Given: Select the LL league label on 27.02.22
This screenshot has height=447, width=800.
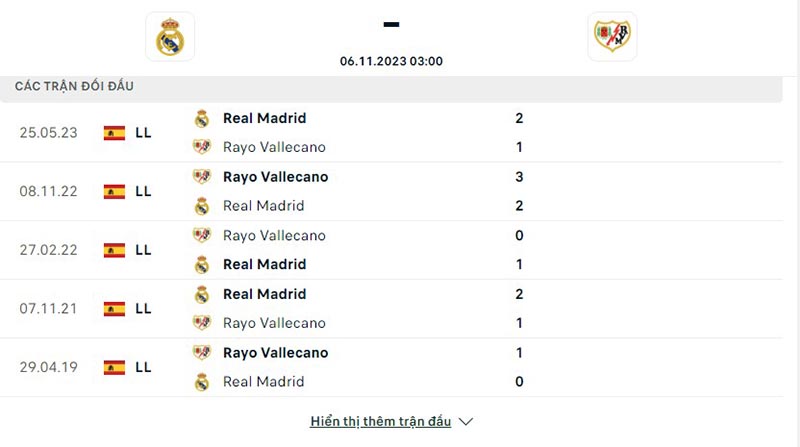Looking at the screenshot, I should pos(143,250).
